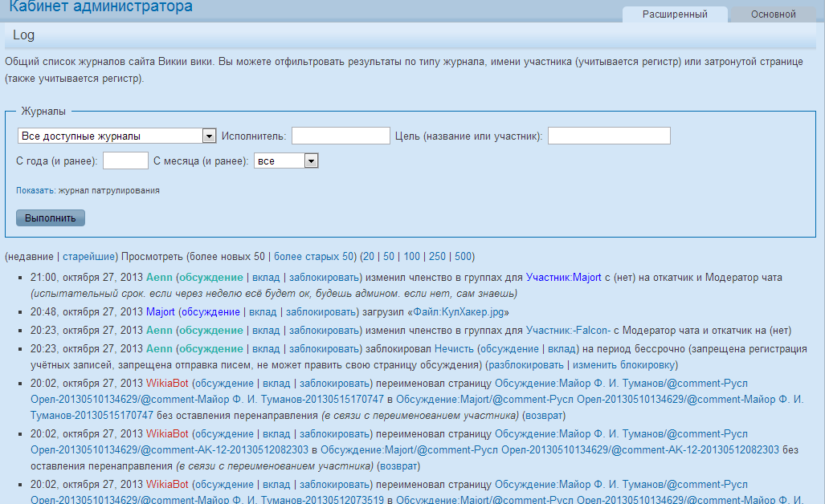This screenshot has height=504, width=825.
Task: Open Обсуждение:Majort comment AK-12-20130512082303 link
Action: [549, 450]
